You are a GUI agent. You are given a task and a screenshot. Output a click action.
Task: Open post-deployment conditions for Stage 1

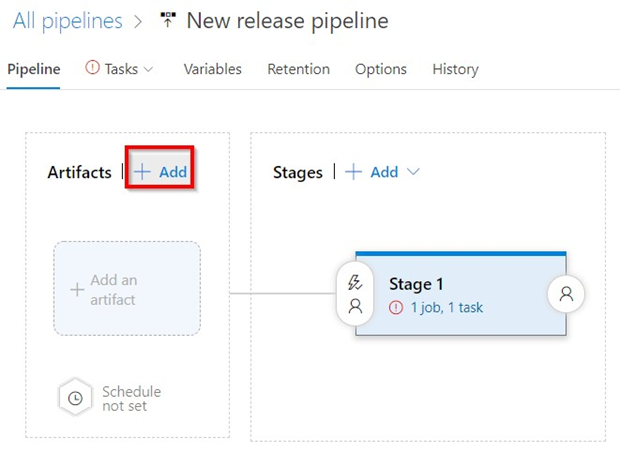point(566,294)
